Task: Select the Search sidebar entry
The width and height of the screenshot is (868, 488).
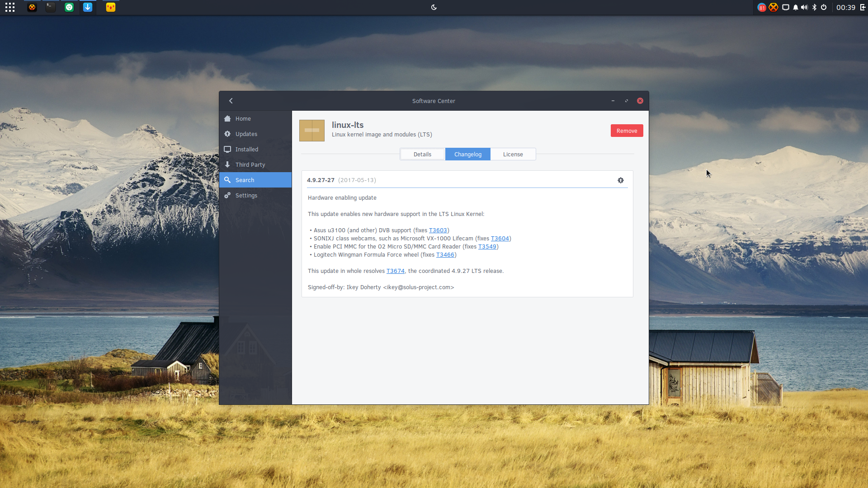Action: 255,180
